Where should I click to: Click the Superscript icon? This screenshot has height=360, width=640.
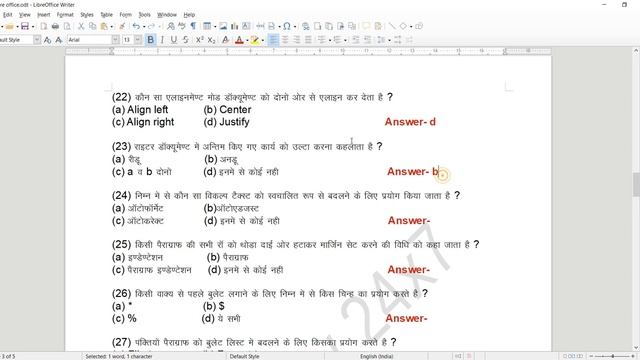click(x=199, y=40)
